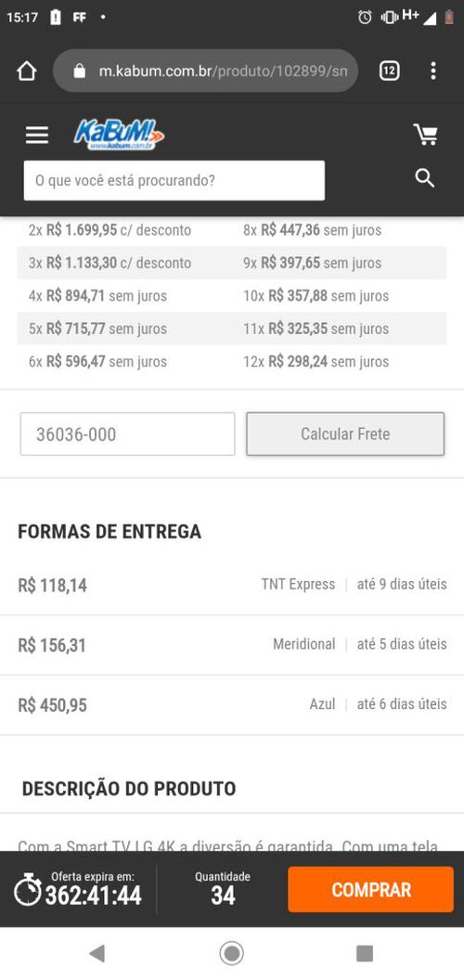Open the shopping cart icon

tap(426, 135)
